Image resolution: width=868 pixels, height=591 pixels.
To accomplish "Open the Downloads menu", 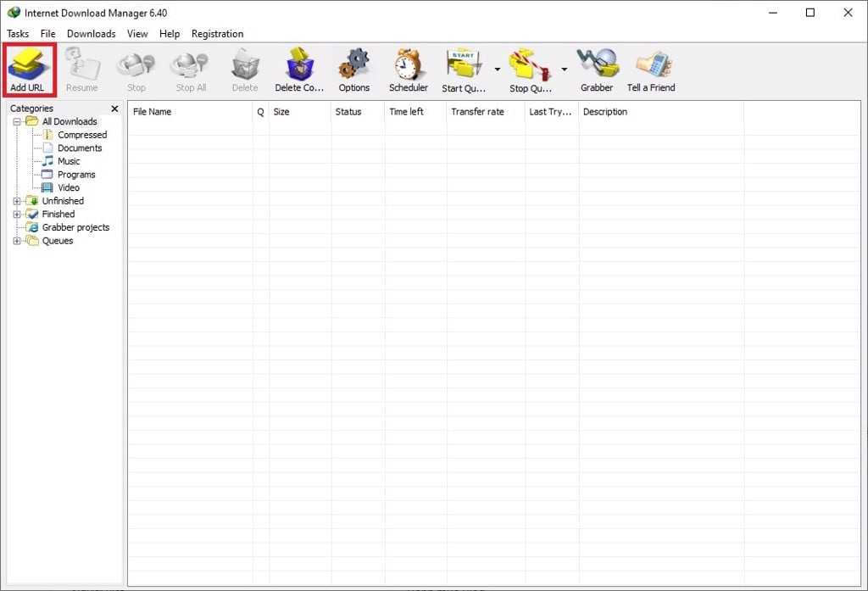I will pyautogui.click(x=92, y=34).
